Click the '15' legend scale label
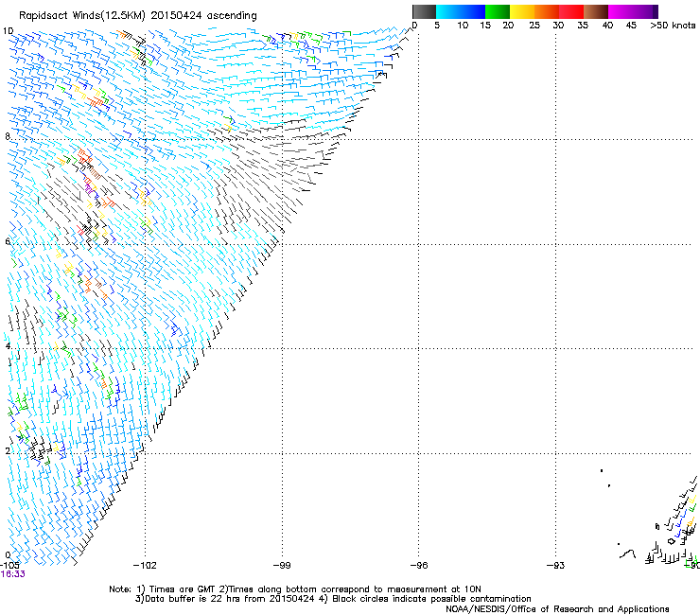 coord(485,26)
